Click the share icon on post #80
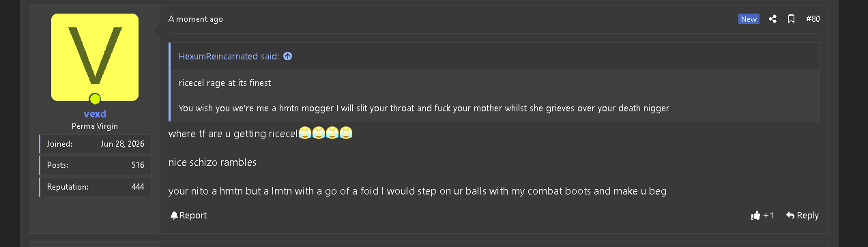 [x=772, y=19]
